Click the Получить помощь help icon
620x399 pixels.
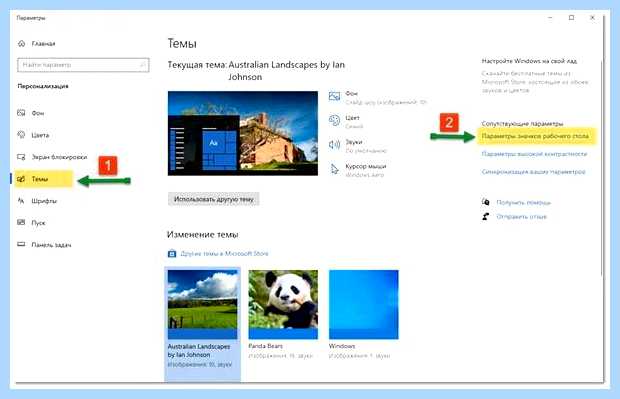(486, 202)
